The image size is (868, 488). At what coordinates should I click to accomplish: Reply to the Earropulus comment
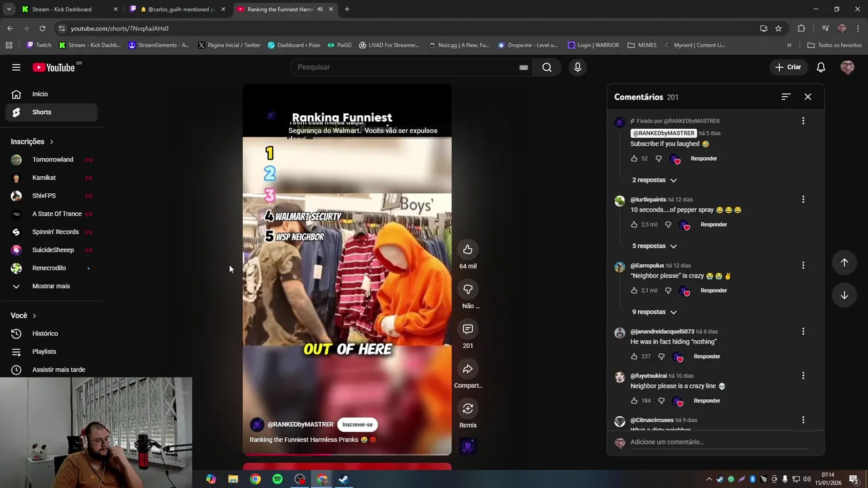(713, 290)
